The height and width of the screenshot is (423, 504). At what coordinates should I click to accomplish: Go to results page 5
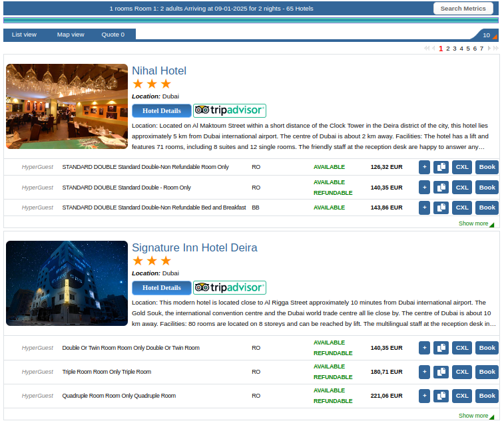click(x=468, y=49)
